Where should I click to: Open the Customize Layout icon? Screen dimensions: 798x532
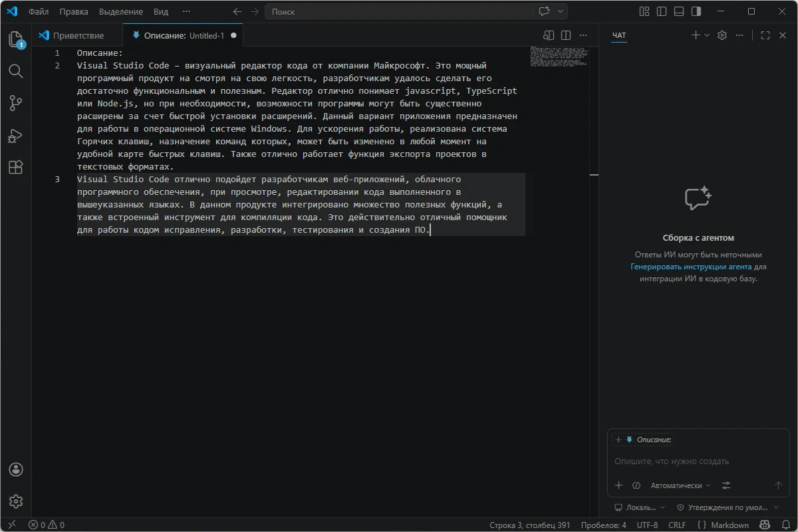644,11
